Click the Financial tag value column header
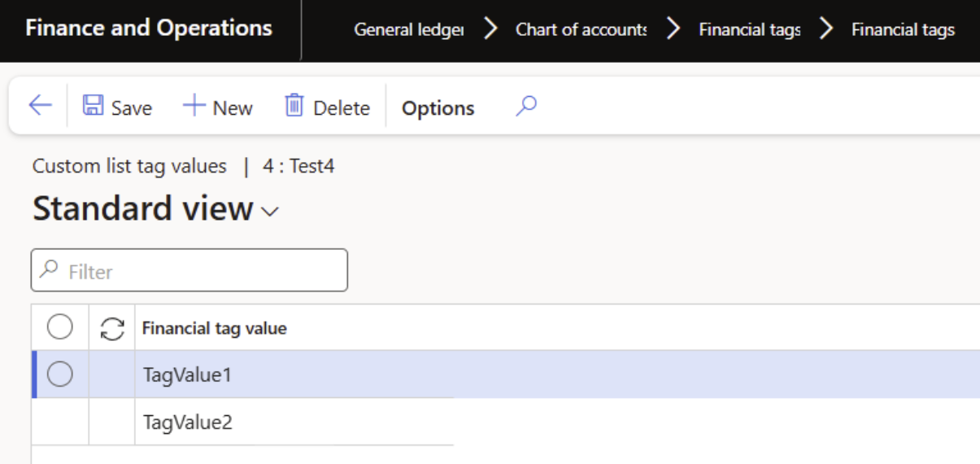The height and width of the screenshot is (464, 980). pos(215,328)
